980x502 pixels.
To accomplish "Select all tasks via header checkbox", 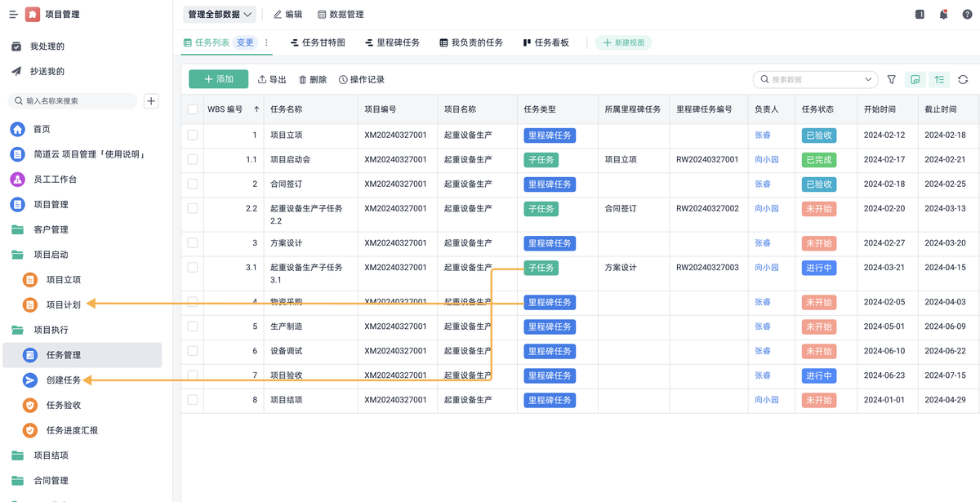I will 192,109.
